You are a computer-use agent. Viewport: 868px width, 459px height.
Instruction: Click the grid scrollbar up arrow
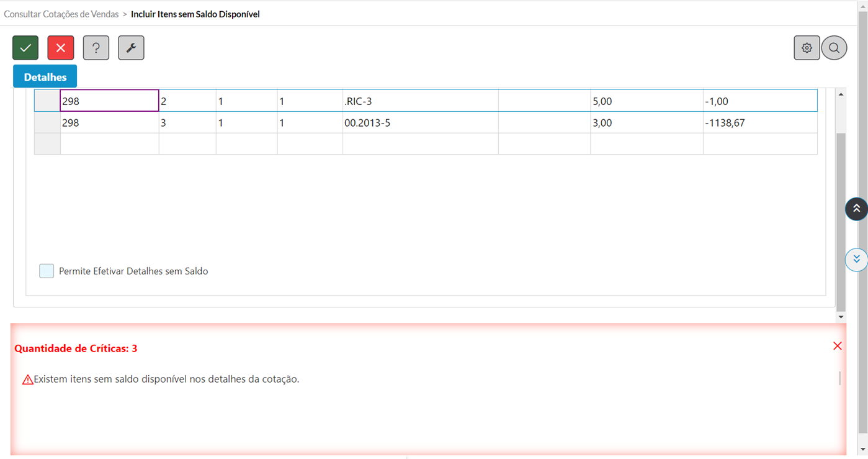tap(841, 94)
